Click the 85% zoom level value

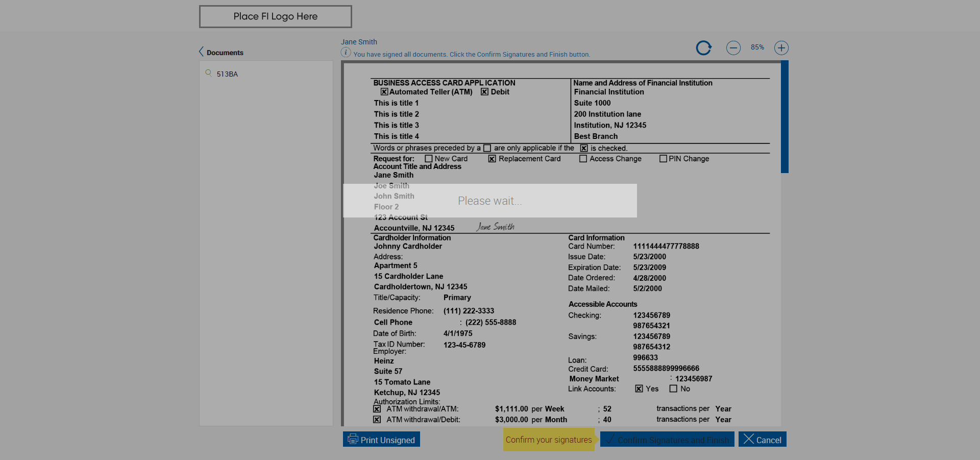[x=757, y=47]
